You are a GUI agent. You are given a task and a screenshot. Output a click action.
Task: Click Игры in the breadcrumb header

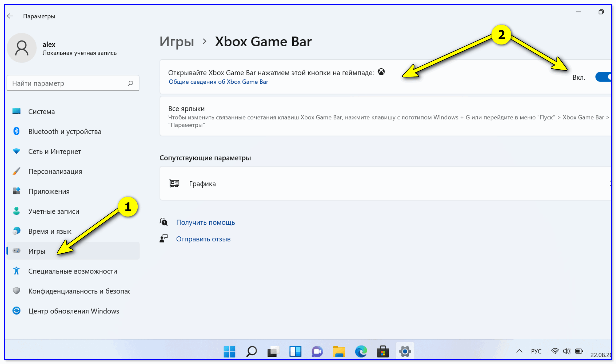[x=177, y=42]
